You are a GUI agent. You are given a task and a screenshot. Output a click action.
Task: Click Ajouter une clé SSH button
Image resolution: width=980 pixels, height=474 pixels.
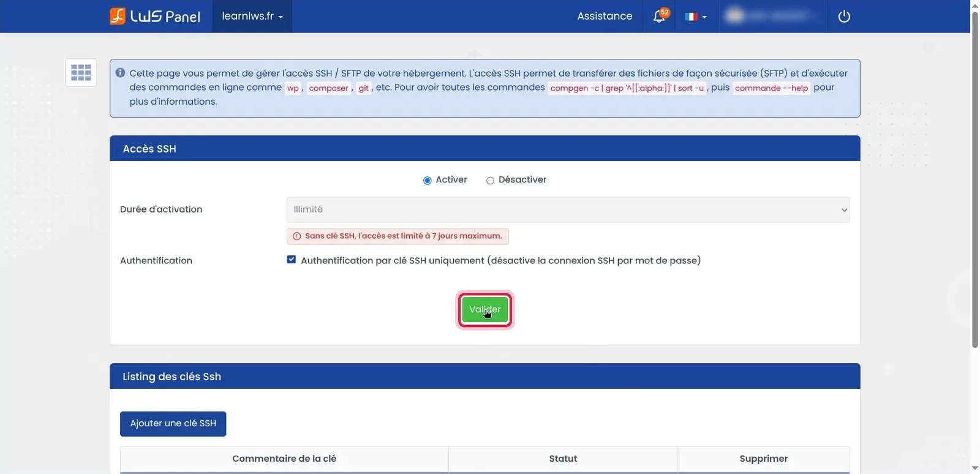click(173, 424)
